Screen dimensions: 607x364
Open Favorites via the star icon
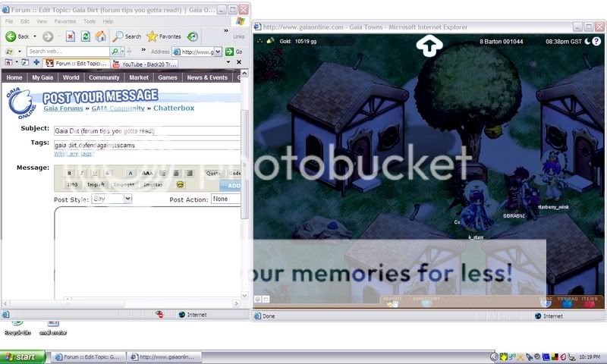[x=153, y=36]
